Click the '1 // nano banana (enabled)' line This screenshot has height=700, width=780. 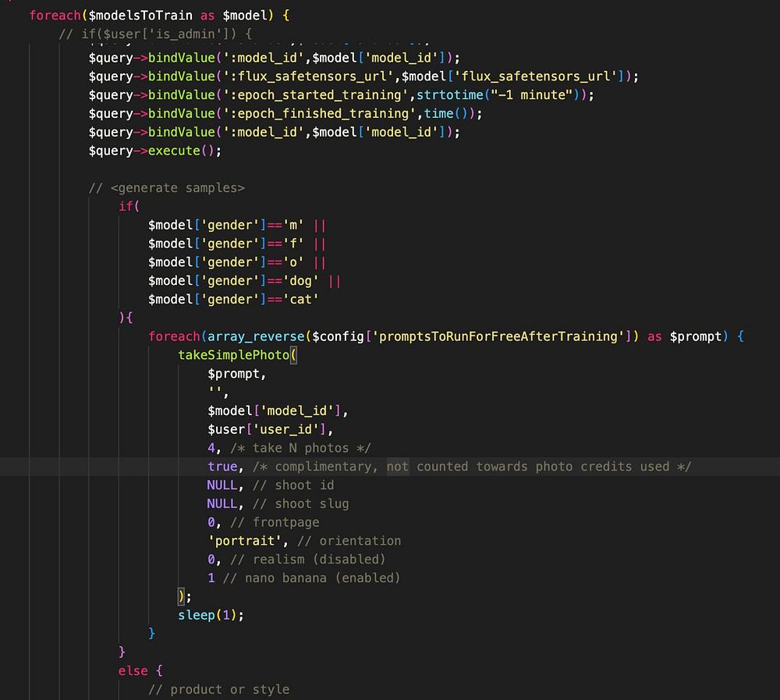click(x=304, y=578)
